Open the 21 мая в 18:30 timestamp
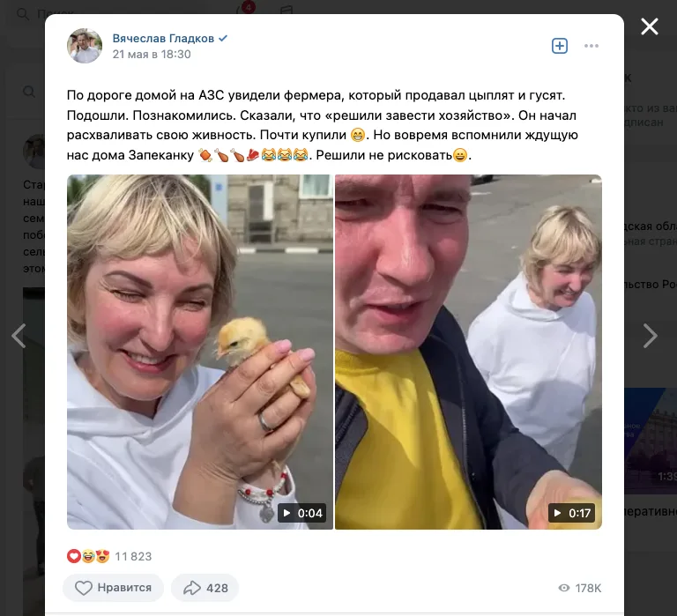The width and height of the screenshot is (677, 616). point(152,55)
